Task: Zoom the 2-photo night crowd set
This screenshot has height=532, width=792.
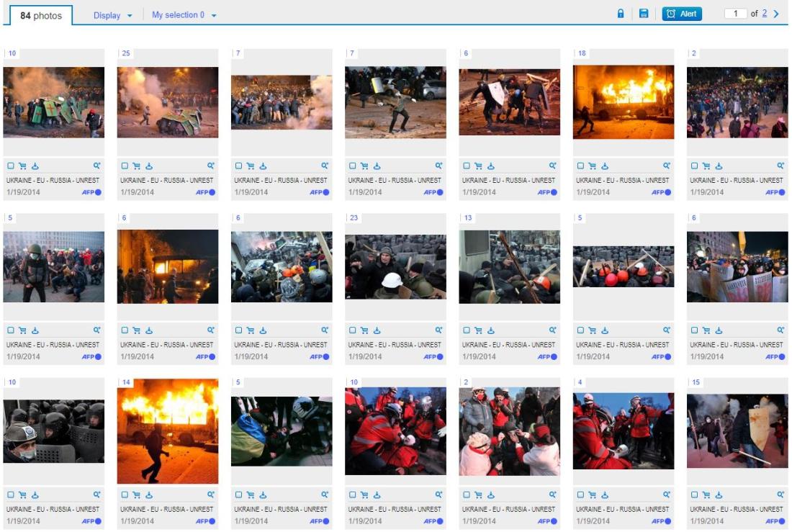Action: click(780, 166)
